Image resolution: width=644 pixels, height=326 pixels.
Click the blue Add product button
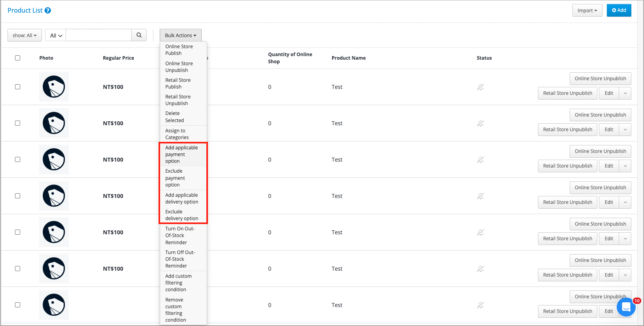point(619,10)
